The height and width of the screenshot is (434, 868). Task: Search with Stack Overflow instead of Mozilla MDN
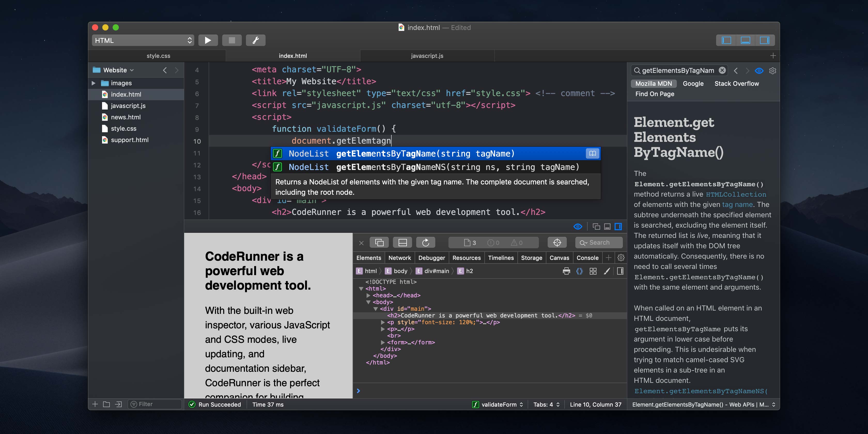coord(737,83)
